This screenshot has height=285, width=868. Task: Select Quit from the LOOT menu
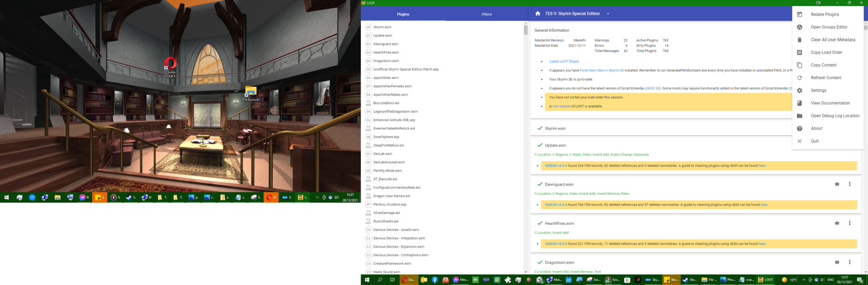point(828,141)
